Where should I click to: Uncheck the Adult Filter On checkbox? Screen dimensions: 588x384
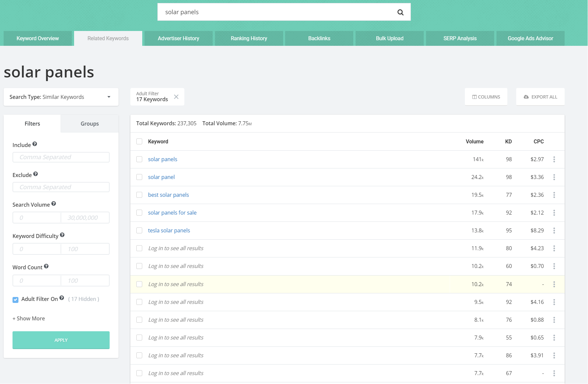15,300
